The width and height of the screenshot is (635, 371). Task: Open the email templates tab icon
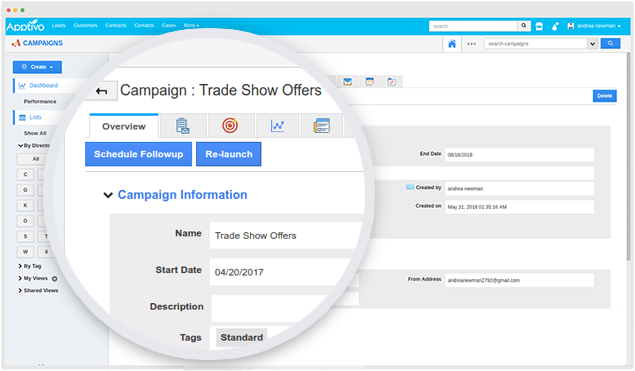click(x=183, y=126)
